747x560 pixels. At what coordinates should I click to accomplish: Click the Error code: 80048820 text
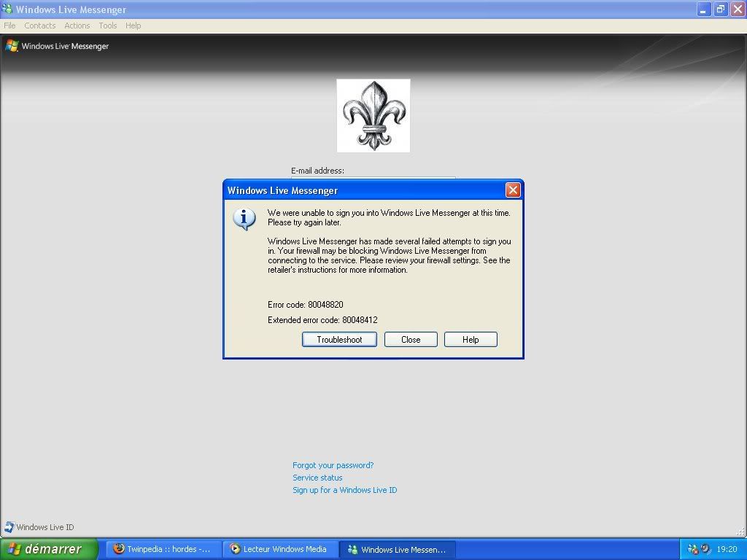click(x=306, y=305)
